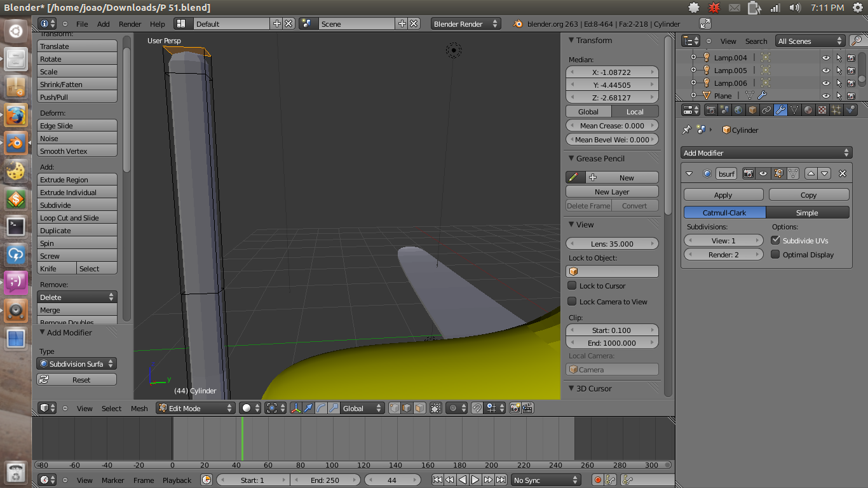
Task: Open the Global orientation dropdown
Action: coord(362,408)
